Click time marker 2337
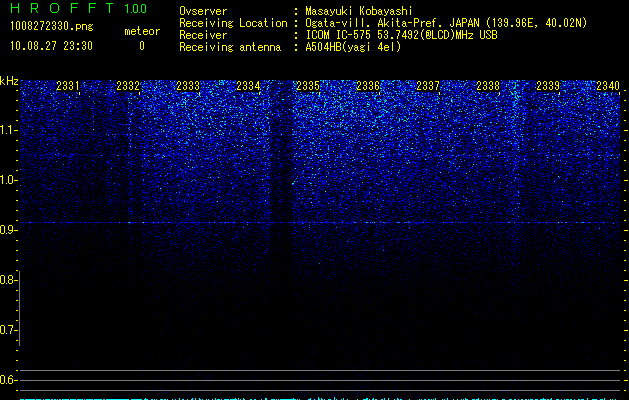The width and height of the screenshot is (629, 400). click(x=428, y=86)
